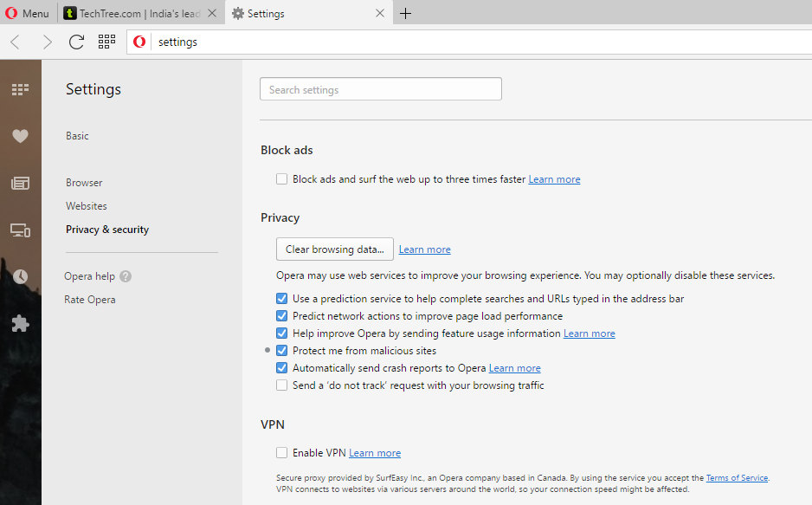This screenshot has height=505, width=812.
Task: Click the TechTree favicon on the tab
Action: [70, 14]
